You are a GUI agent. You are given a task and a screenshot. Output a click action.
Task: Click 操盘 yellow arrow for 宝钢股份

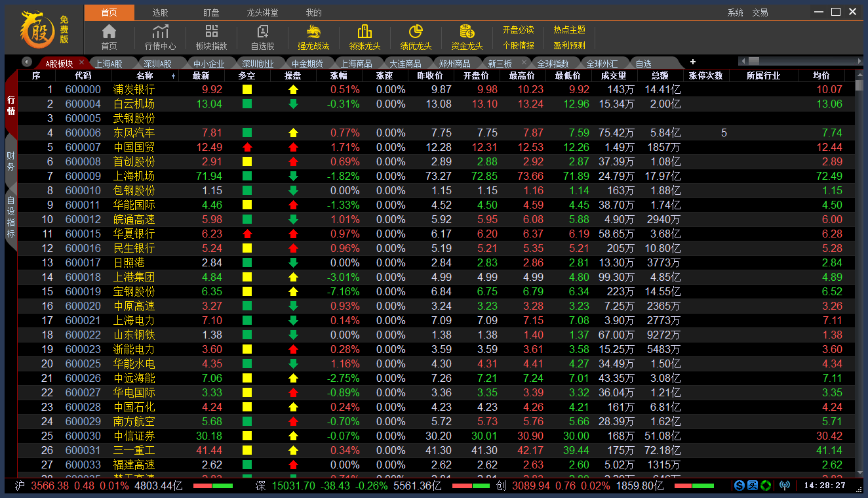[x=293, y=291]
